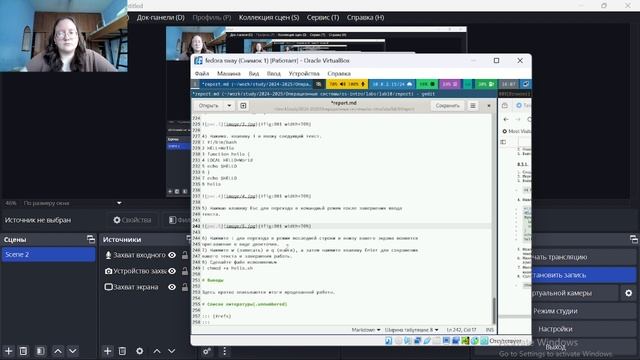Remove the selected scene with the trash icon

(23, 351)
